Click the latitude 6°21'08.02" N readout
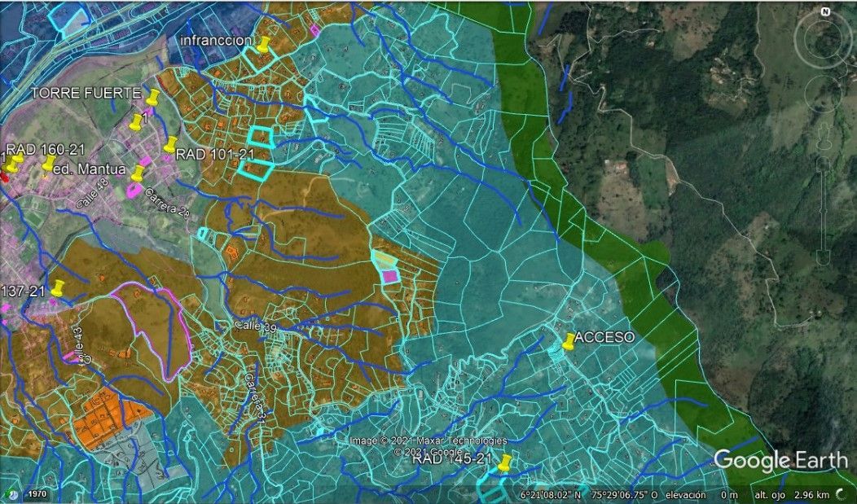857x504 pixels. point(551,495)
